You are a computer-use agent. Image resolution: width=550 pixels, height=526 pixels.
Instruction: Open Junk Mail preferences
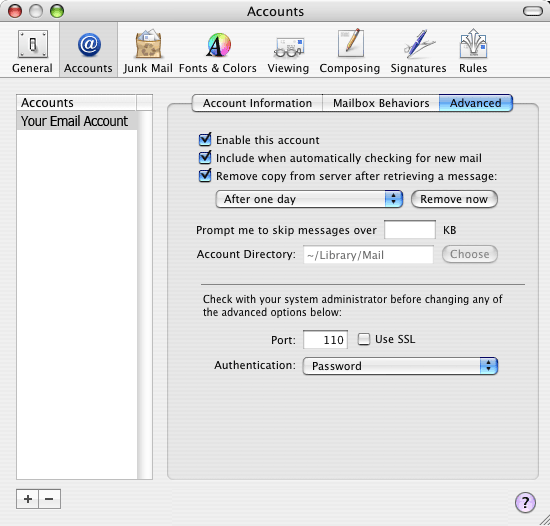click(x=148, y=50)
